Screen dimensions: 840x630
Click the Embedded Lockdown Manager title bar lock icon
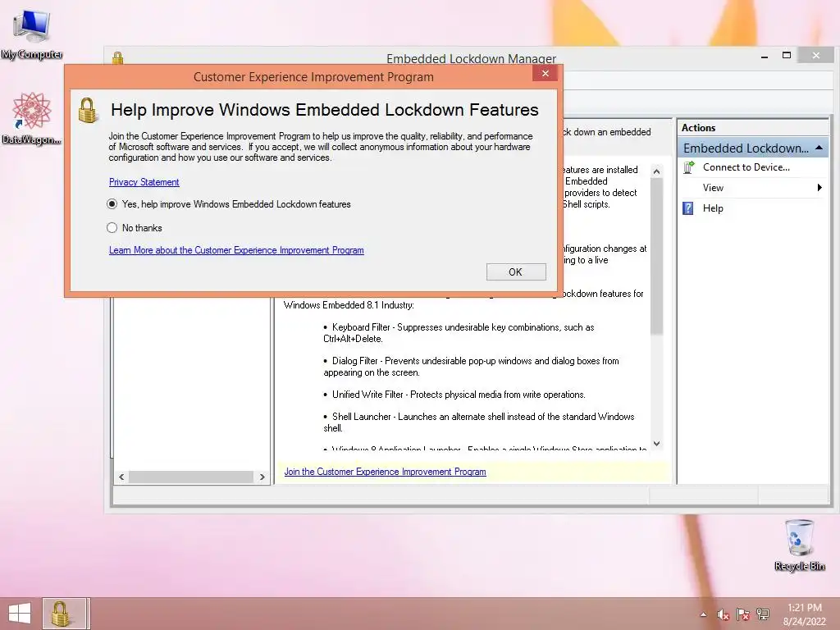[x=118, y=58]
